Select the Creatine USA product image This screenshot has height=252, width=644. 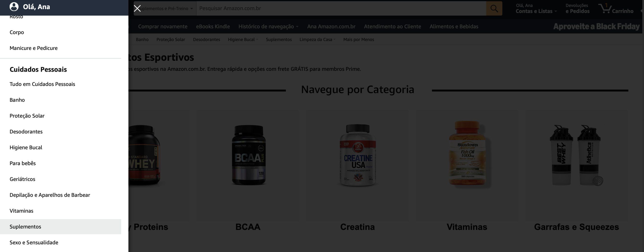358,155
